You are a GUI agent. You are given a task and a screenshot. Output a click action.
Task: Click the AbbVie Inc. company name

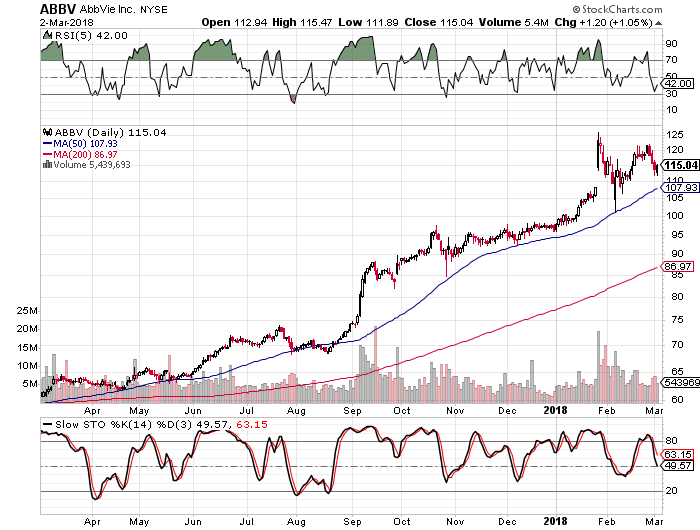108,9
